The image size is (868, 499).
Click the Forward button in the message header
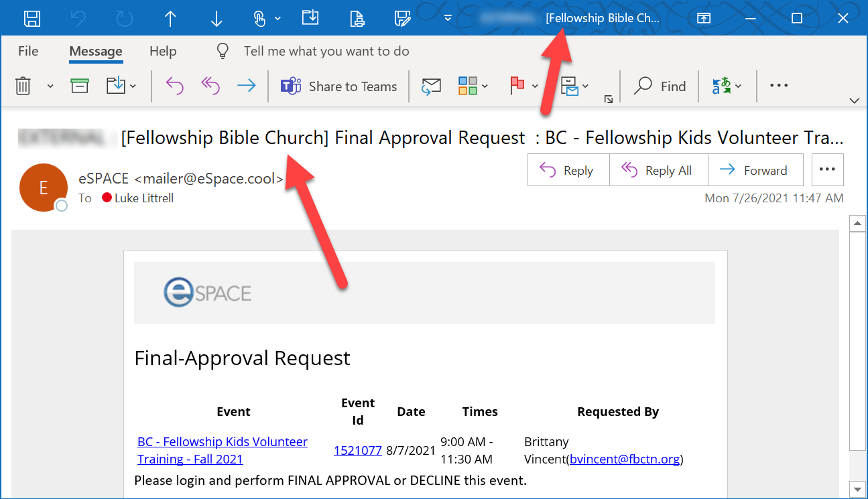click(756, 170)
